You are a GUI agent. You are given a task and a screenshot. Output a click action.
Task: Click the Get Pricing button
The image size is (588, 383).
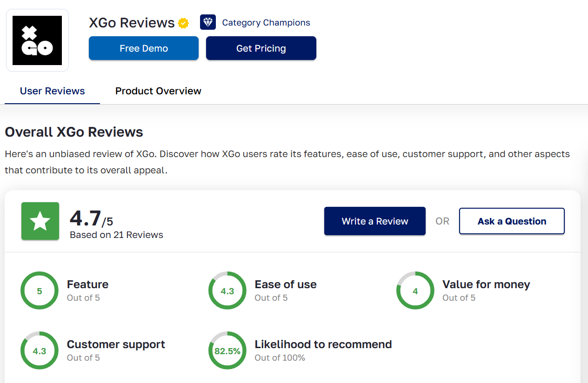[x=261, y=48]
